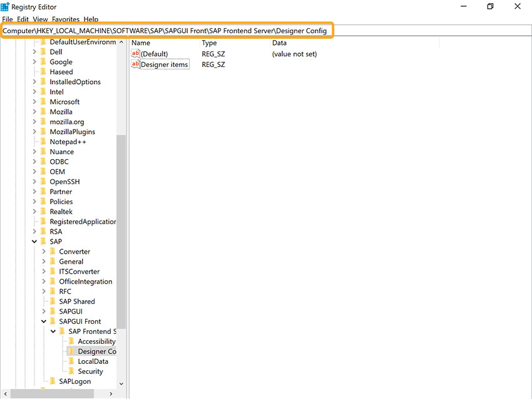Select the MozillaPlugins key

[x=72, y=132]
